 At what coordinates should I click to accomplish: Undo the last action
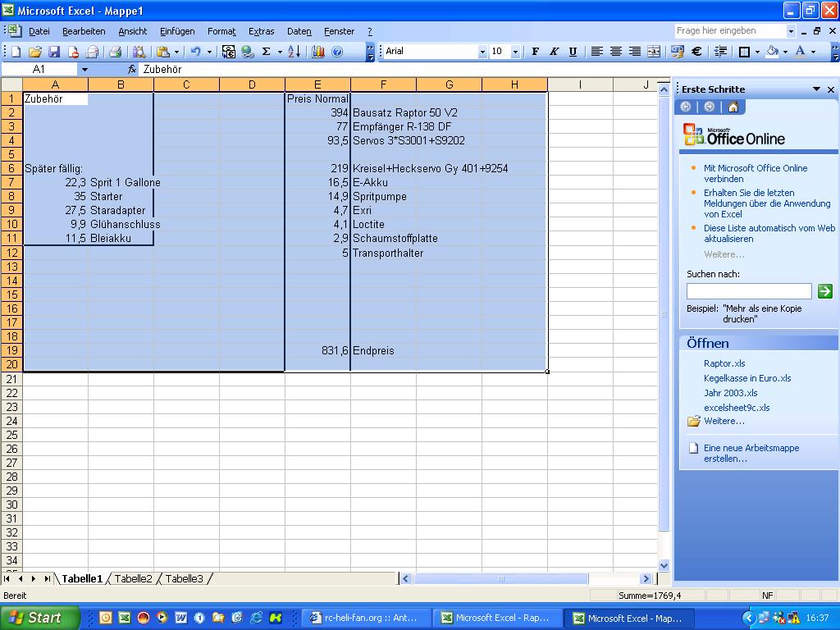pos(195,52)
